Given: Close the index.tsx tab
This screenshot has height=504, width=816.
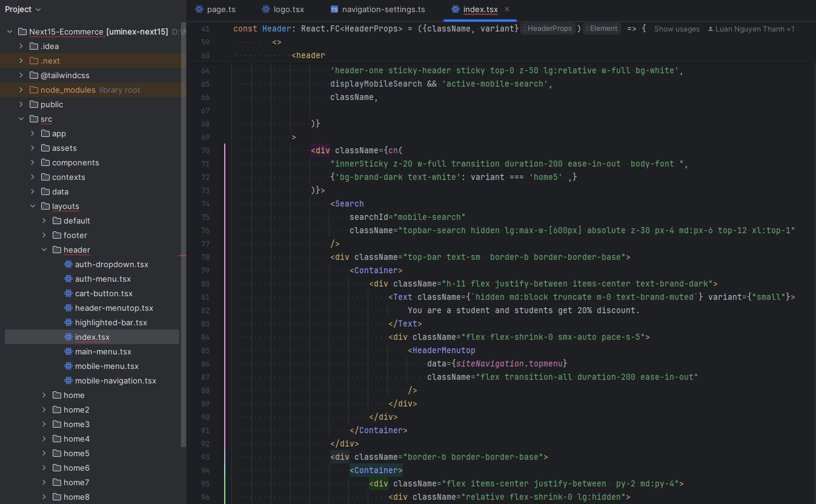Looking at the screenshot, I should click(507, 9).
